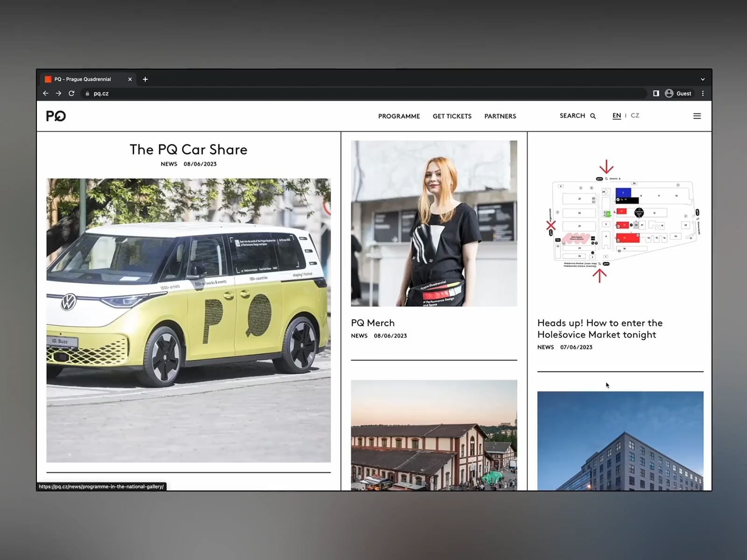
Task: Click the browser forward arrow
Action: coord(58,93)
